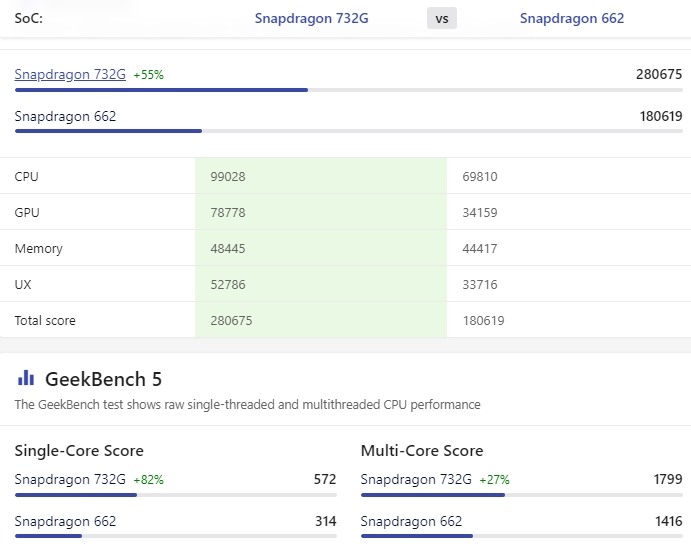Select Total score 280675 in the table
The height and width of the screenshot is (558, 691).
[x=231, y=320]
